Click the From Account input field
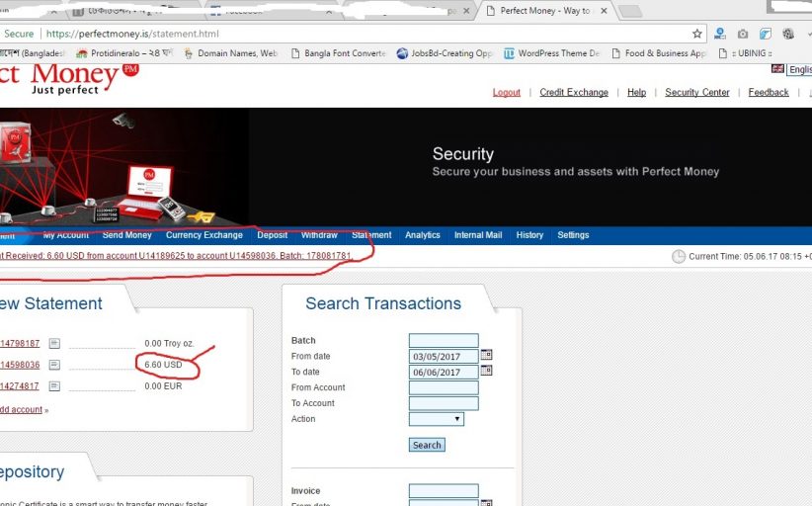The image size is (812, 506). tap(443, 387)
